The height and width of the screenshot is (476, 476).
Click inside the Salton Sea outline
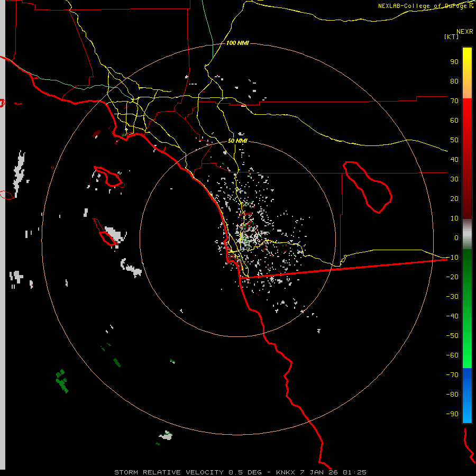pos(369,188)
